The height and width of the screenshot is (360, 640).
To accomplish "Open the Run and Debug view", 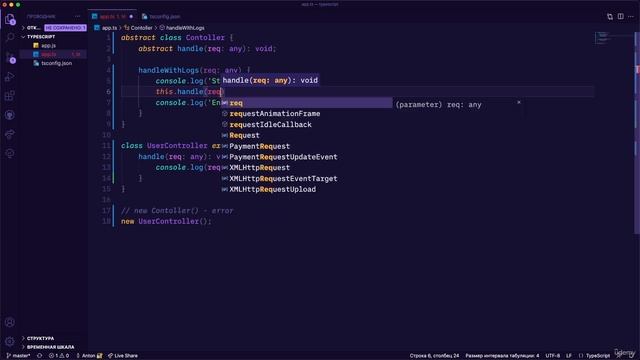I will [10, 77].
